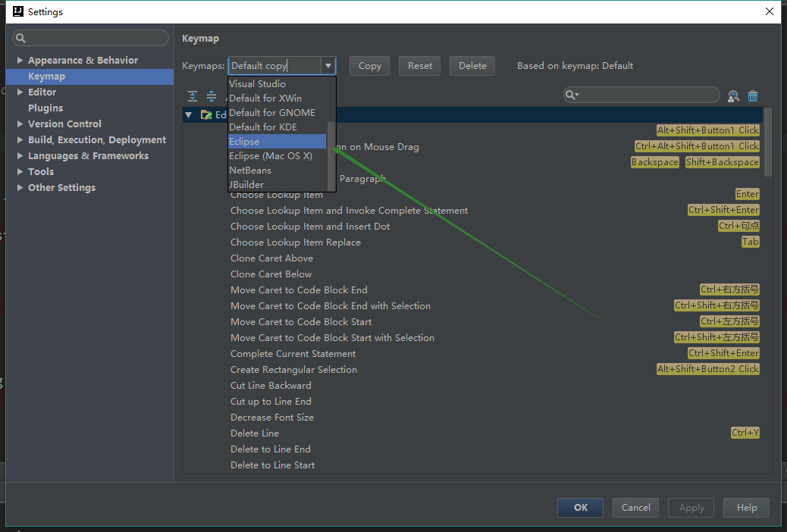The image size is (787, 532).
Task: Click the Keymaps combo box text field
Action: 275,66
